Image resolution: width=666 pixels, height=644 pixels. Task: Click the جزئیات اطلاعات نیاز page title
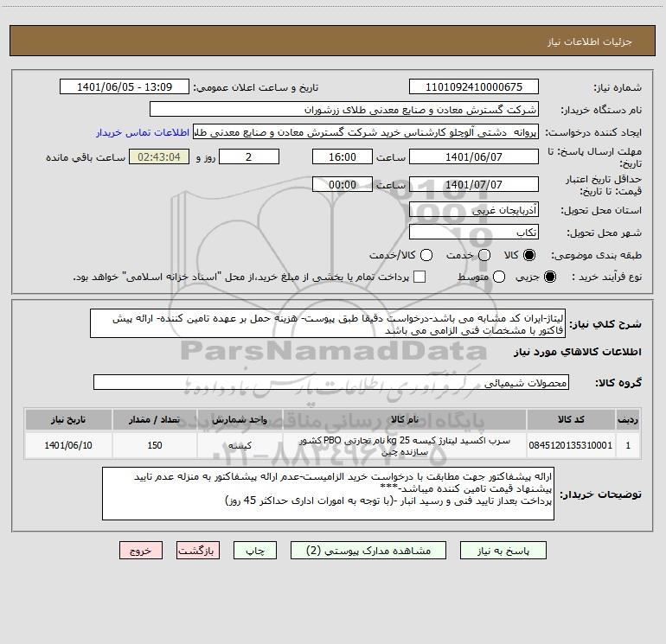589,41
